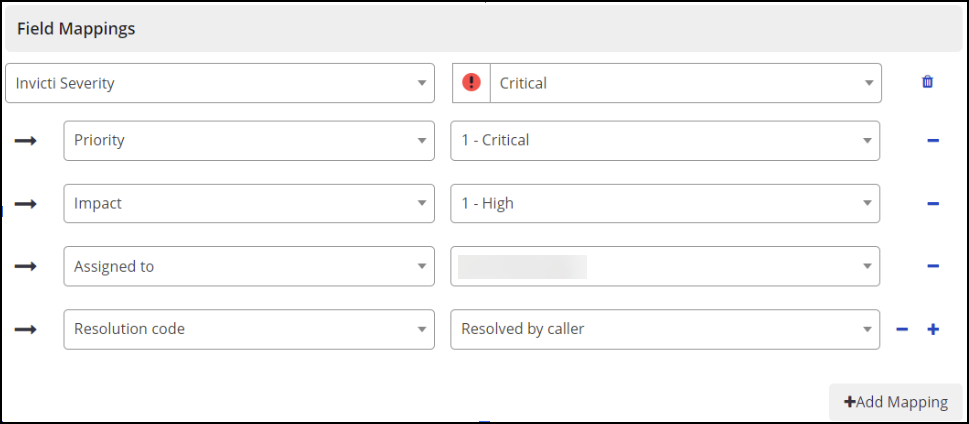Screen dimensions: 969x424
Task: Open the Resolved by caller dropdown
Action: tap(665, 329)
